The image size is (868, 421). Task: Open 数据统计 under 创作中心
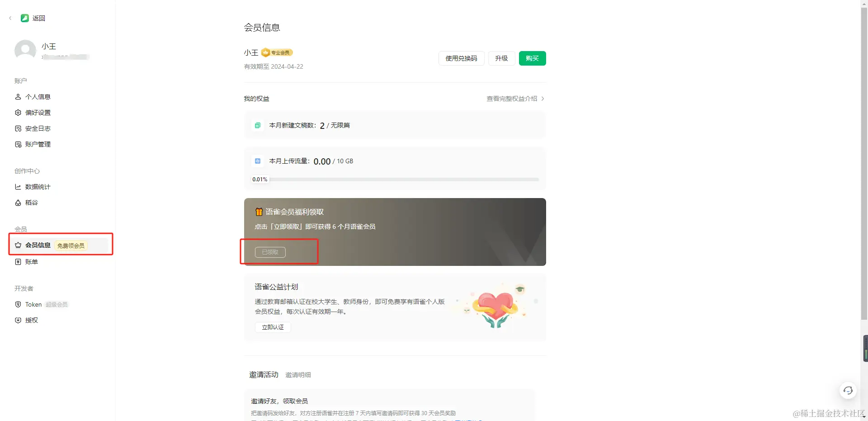point(38,187)
